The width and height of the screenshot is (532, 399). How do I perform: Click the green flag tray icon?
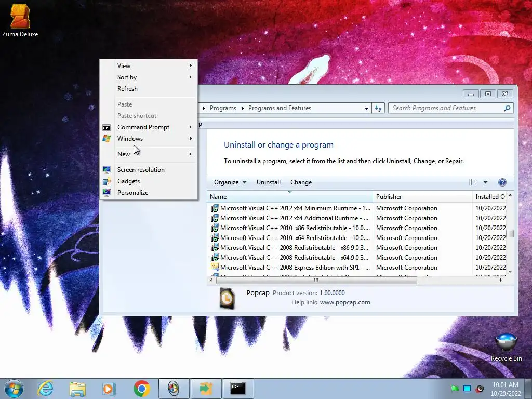pyautogui.click(x=455, y=389)
